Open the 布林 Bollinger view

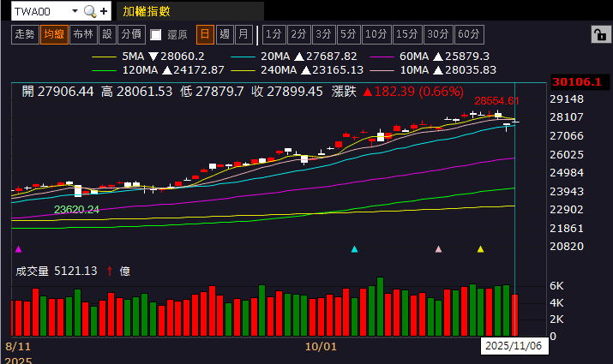pyautogui.click(x=83, y=35)
